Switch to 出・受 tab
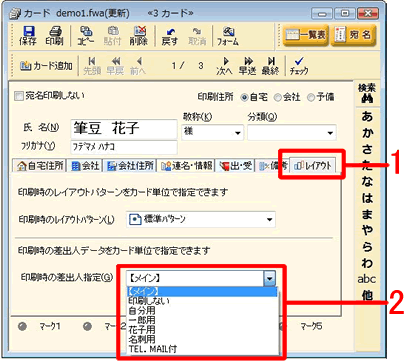404x361 pixels. (x=236, y=166)
